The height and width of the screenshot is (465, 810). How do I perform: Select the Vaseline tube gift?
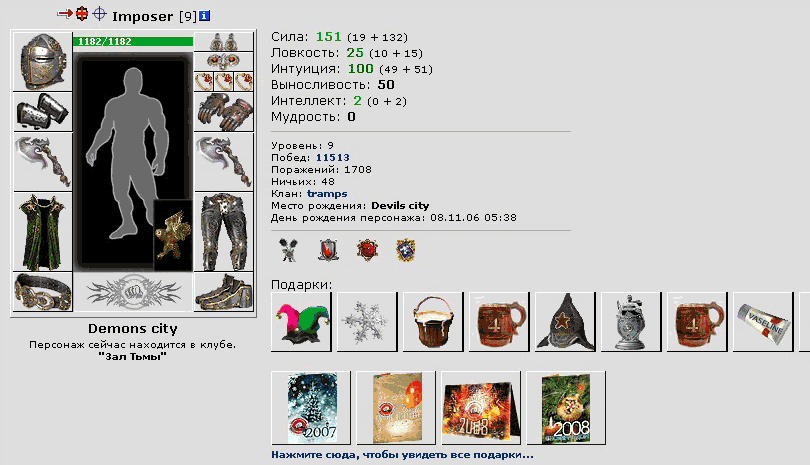pyautogui.click(x=763, y=322)
